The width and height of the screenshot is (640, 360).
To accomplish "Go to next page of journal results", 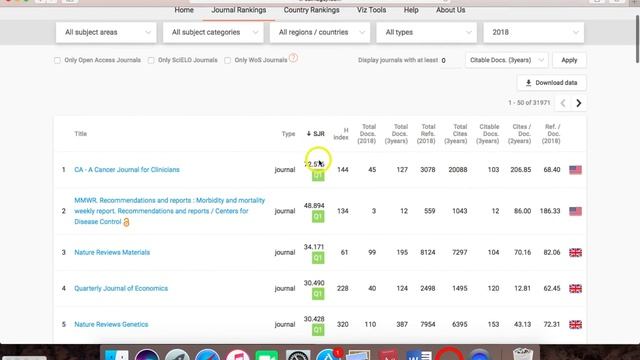I will point(578,103).
